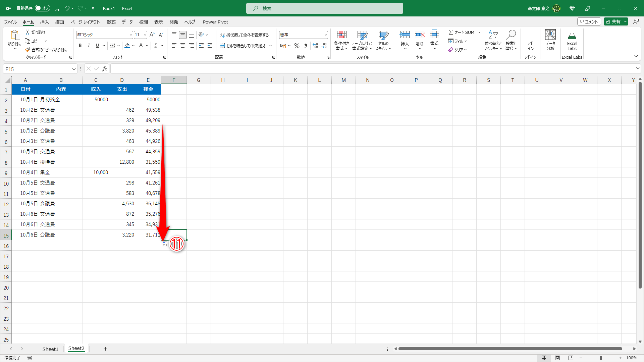Open the font name dropdown
Screen dimensions: 644x362
[131, 35]
